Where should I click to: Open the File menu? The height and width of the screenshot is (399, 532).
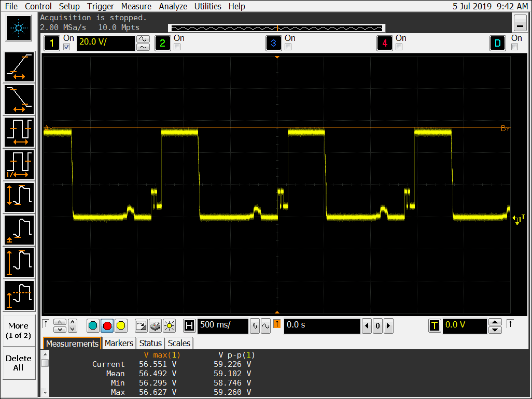tap(11, 6)
